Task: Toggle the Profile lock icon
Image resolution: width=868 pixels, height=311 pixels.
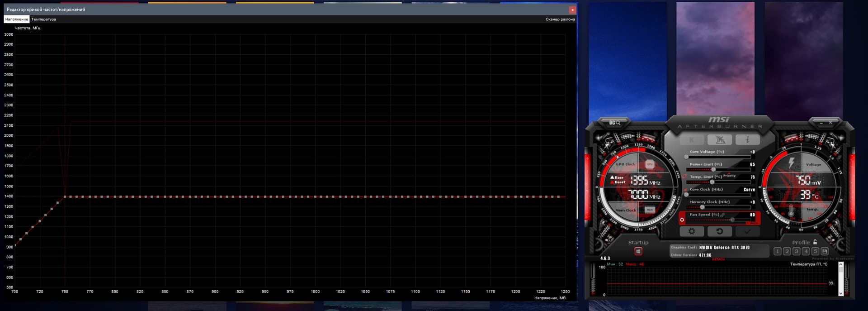Action: tap(815, 242)
